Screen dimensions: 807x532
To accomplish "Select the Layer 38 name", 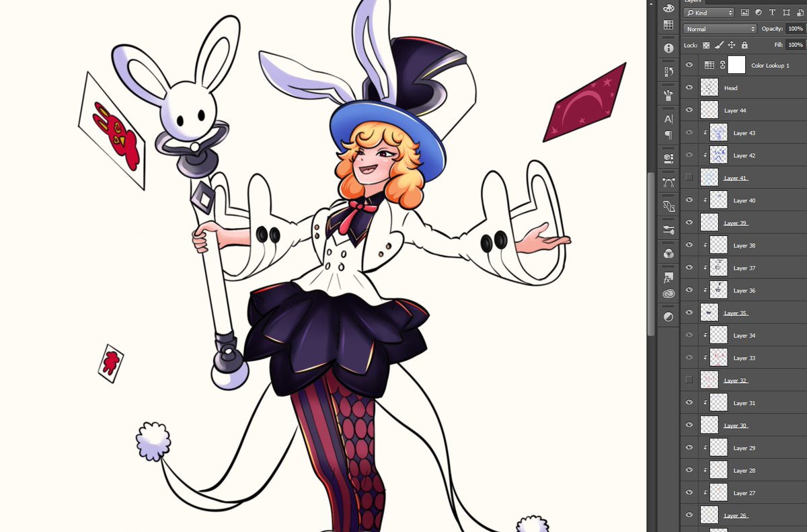I will pyautogui.click(x=744, y=245).
